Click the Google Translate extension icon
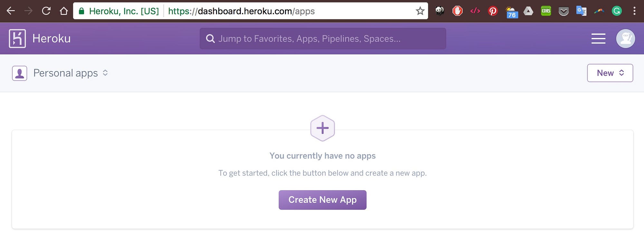The image size is (644, 242). click(x=581, y=11)
